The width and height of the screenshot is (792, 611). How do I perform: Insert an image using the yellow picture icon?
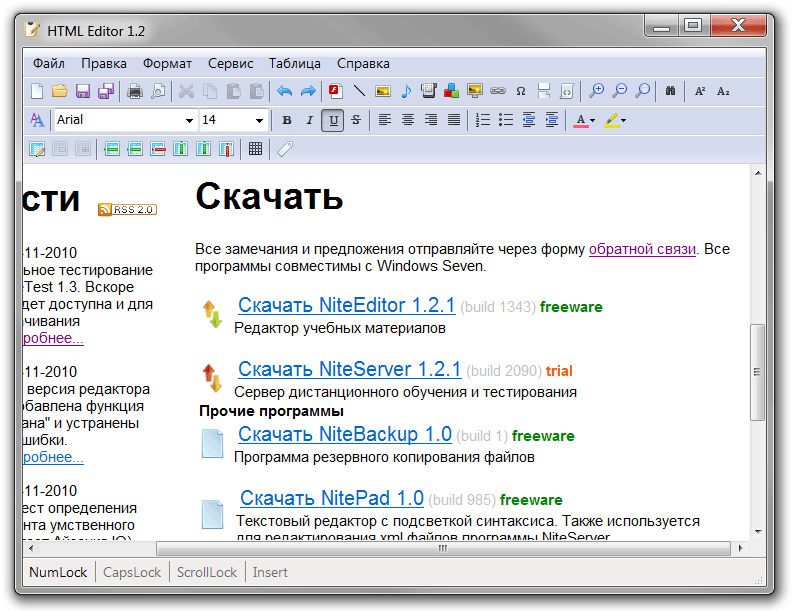[x=383, y=91]
